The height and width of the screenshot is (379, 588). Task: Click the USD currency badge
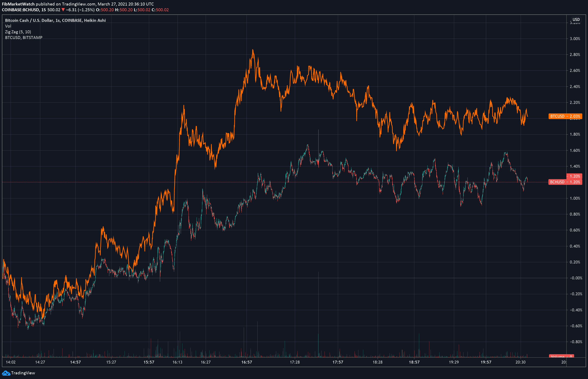click(x=576, y=20)
